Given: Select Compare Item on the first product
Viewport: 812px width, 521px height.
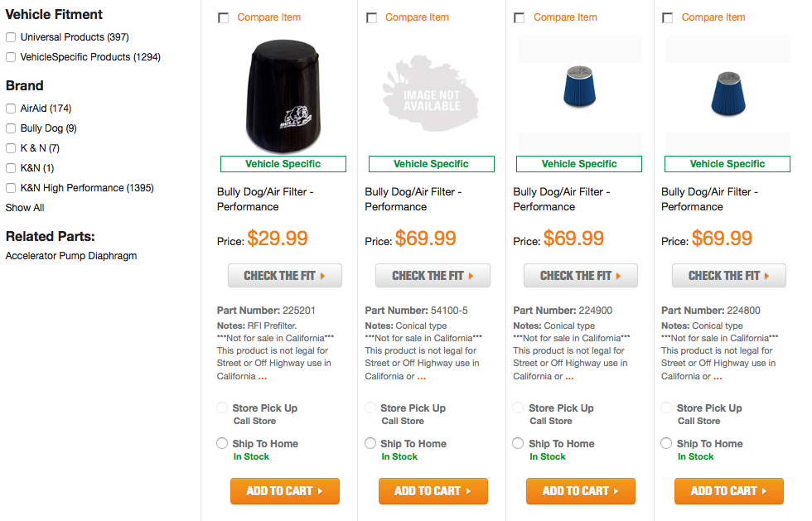Looking at the screenshot, I should click(223, 17).
